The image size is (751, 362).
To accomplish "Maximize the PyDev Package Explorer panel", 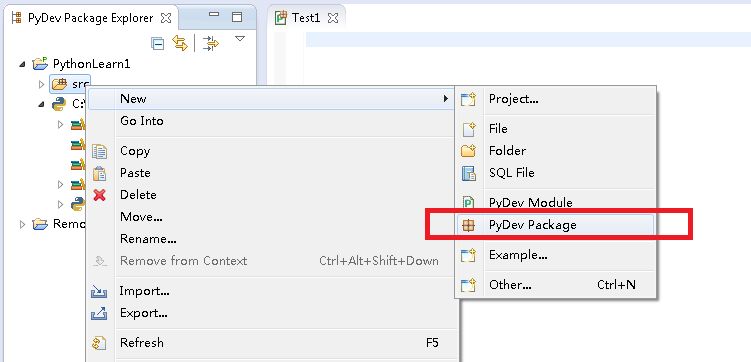I will [x=237, y=17].
